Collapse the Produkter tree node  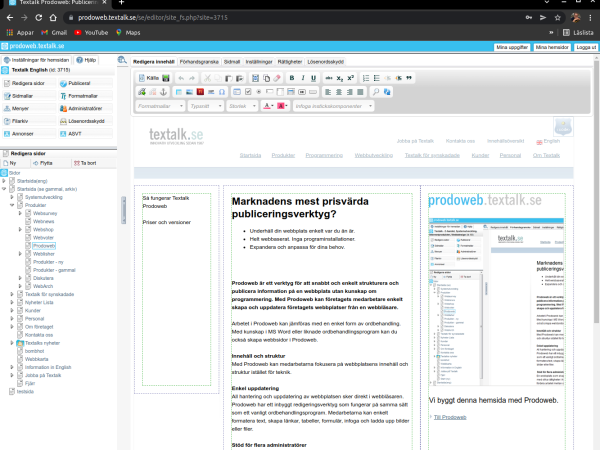pyautogui.click(x=12, y=205)
